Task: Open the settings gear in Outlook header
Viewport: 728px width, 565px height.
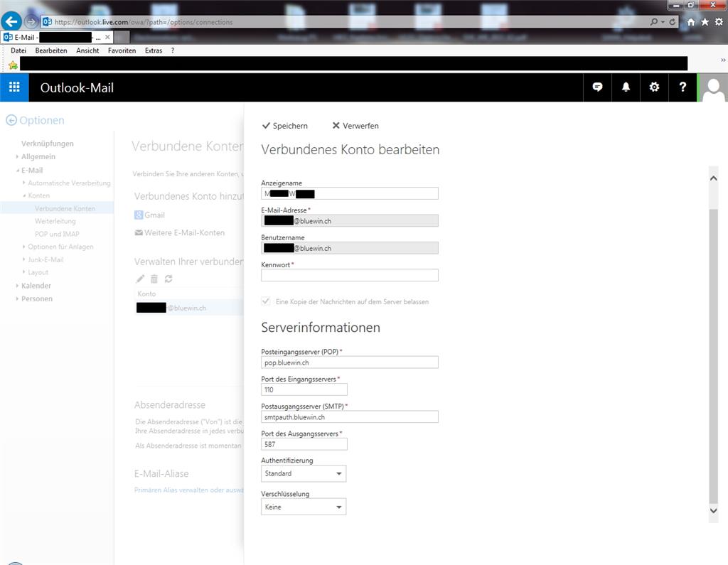Action: [654, 87]
